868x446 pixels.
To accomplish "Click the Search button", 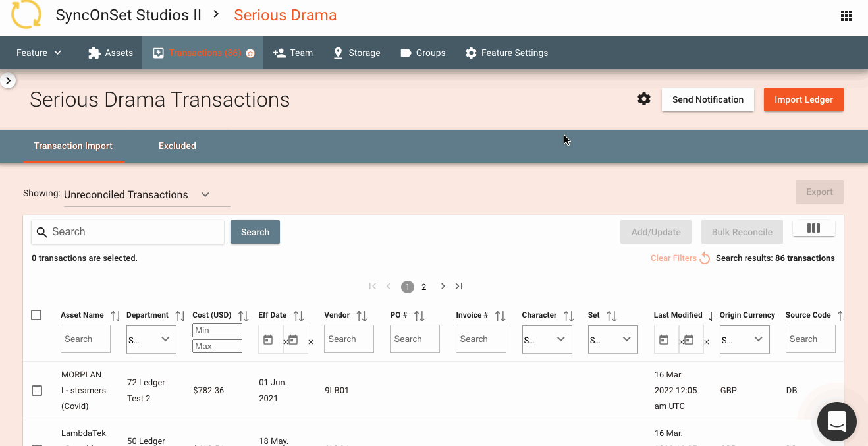I will pyautogui.click(x=255, y=232).
